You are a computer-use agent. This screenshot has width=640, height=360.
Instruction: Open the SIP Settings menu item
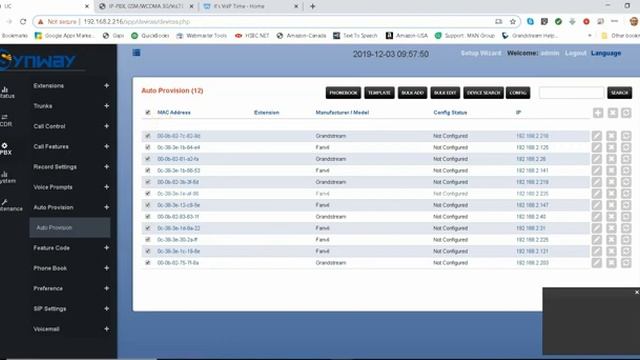click(x=50, y=309)
